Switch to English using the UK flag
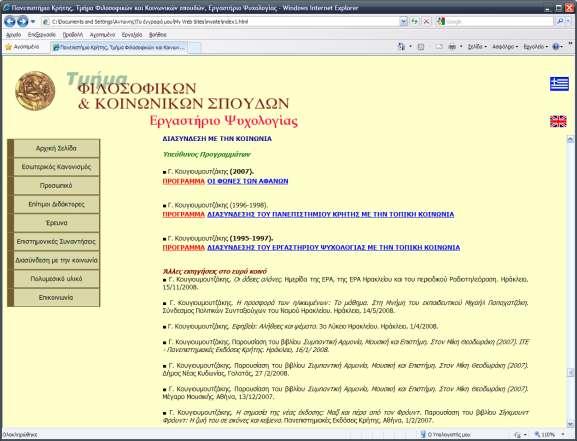Image resolution: width=577 pixels, height=441 pixels. pyautogui.click(x=558, y=121)
